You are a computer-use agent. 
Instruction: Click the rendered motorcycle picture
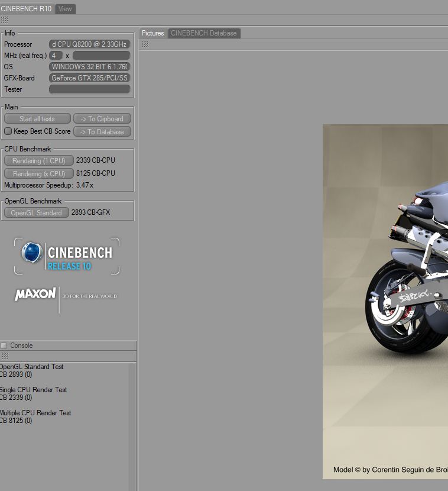(385, 302)
